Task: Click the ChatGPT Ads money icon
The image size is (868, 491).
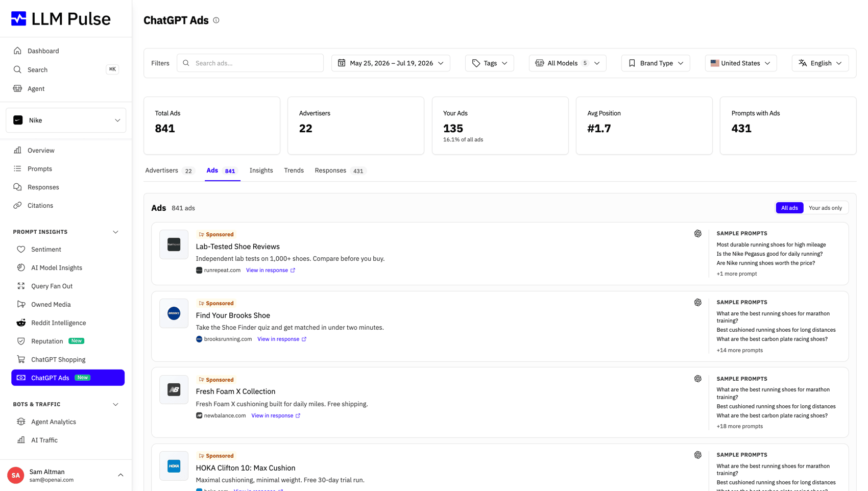Action: 21,378
